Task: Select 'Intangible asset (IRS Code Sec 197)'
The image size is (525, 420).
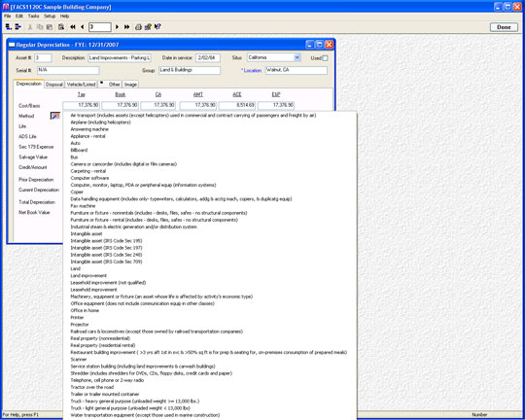Action: 106,248
